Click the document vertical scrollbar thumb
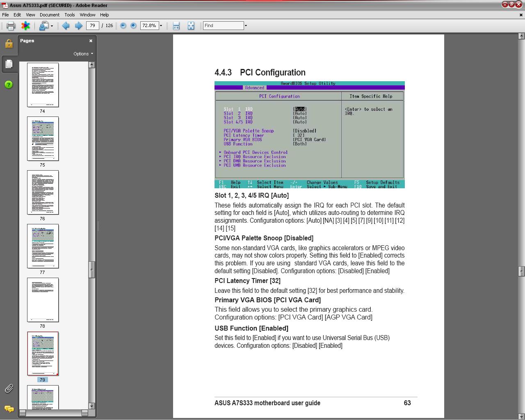The image size is (525, 420). coord(521,271)
